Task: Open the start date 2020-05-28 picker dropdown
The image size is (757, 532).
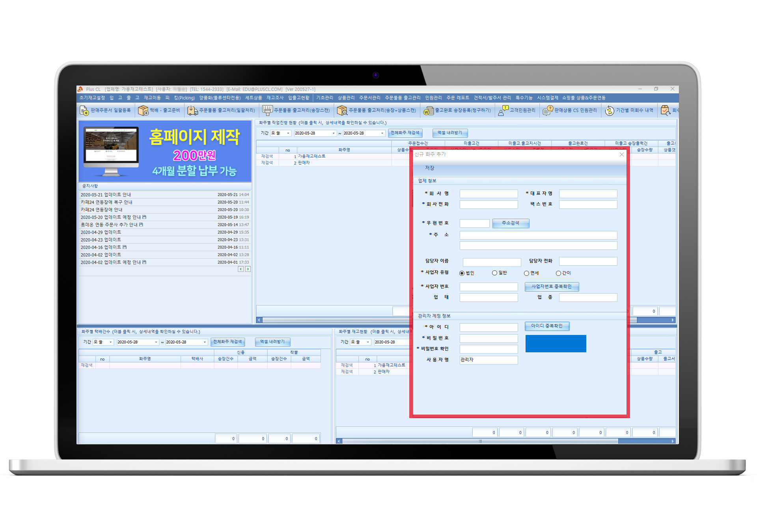Action: pyautogui.click(x=334, y=133)
